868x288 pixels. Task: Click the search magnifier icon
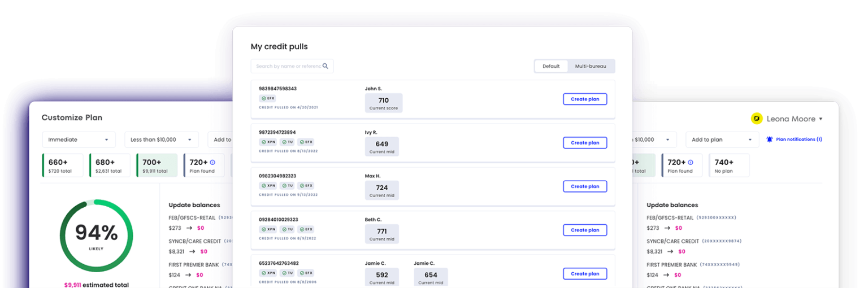pos(325,66)
